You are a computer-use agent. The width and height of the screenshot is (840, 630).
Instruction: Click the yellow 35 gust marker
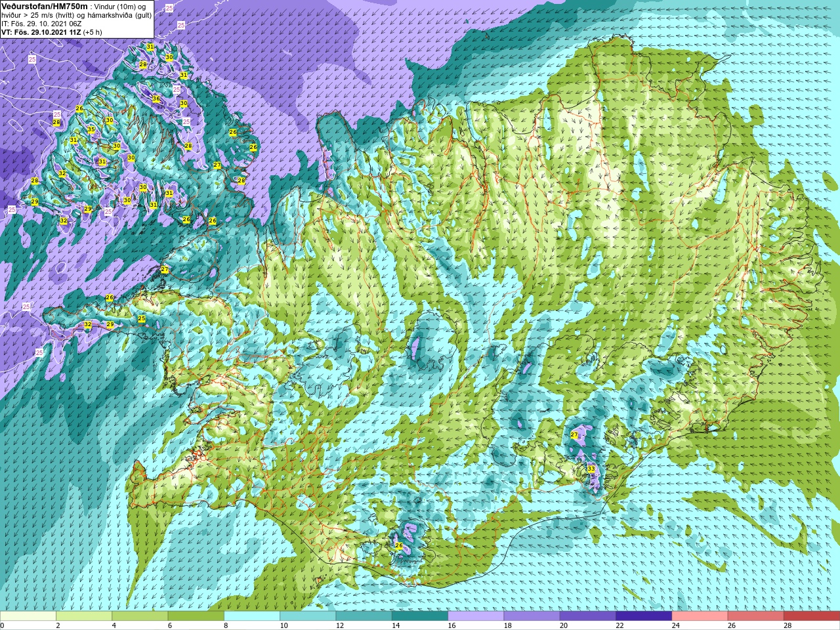(91, 129)
